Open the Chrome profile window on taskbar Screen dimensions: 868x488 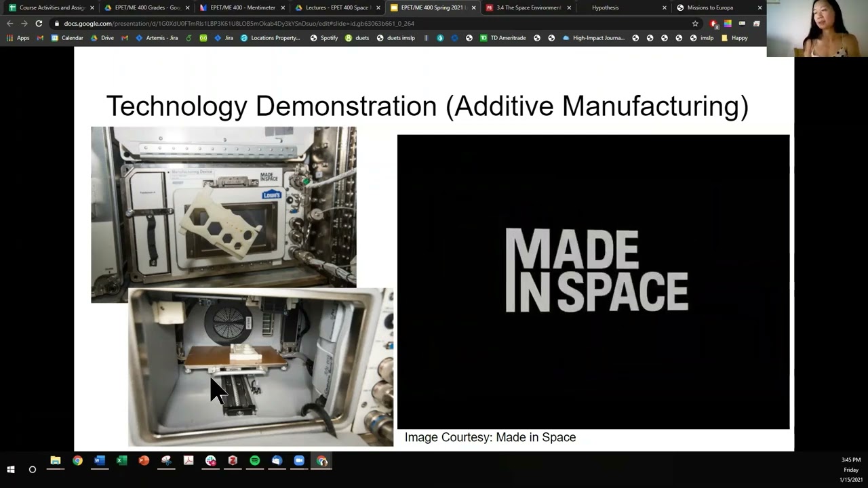(321, 461)
